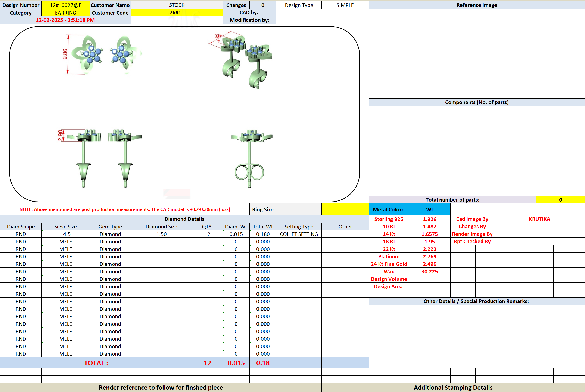The height and width of the screenshot is (392, 585).
Task: Click the Components (No. of parts) header
Action: pos(476,102)
